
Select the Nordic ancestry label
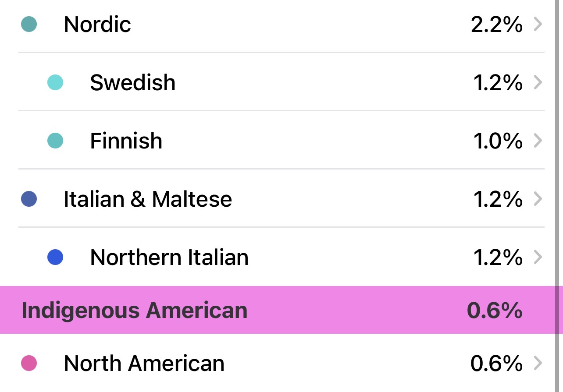pyautogui.click(x=97, y=24)
